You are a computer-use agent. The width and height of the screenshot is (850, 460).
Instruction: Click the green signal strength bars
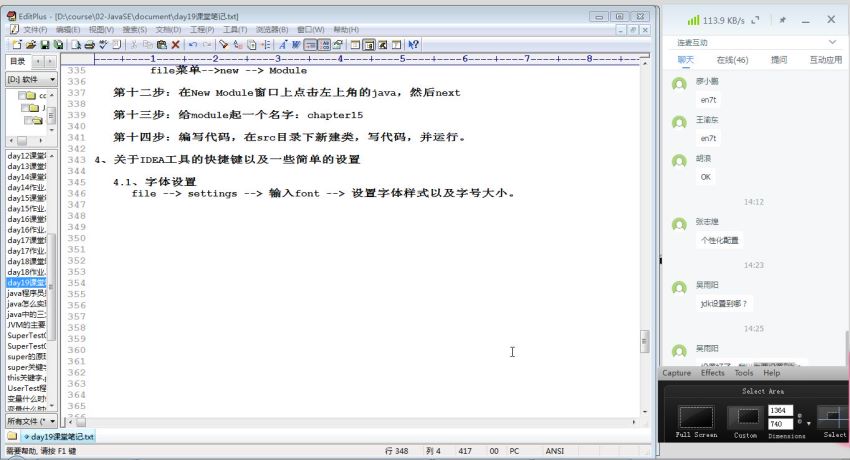(693, 20)
